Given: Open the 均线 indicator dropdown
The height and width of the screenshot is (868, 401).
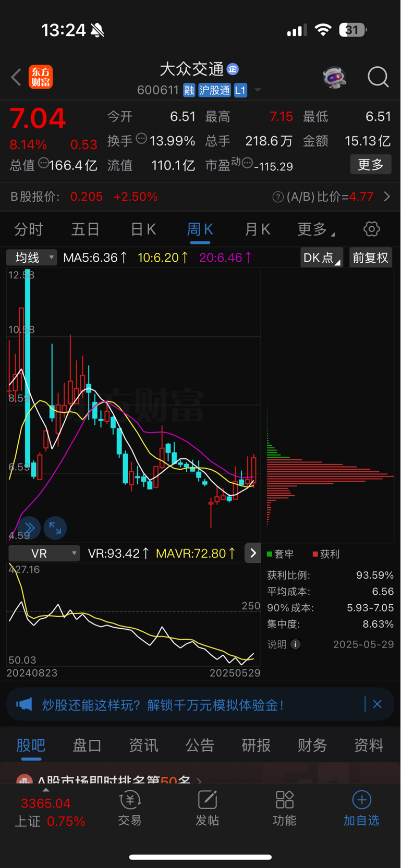Looking at the screenshot, I should pyautogui.click(x=31, y=258).
